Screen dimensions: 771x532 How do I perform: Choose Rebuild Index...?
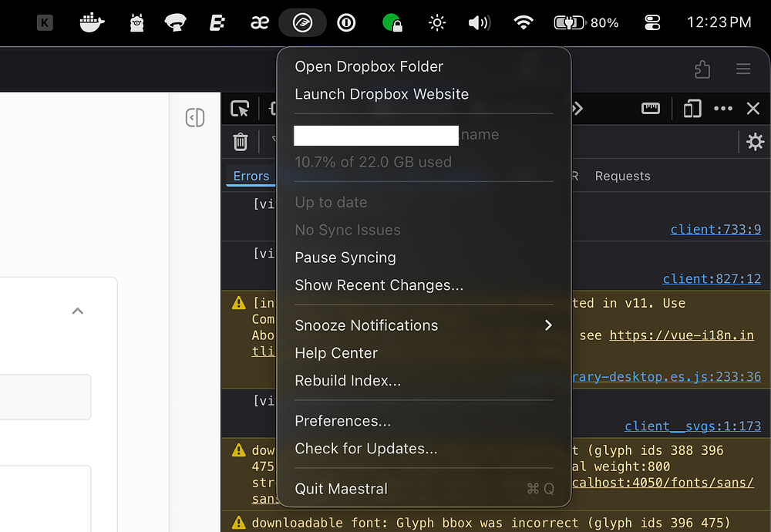coord(424,381)
